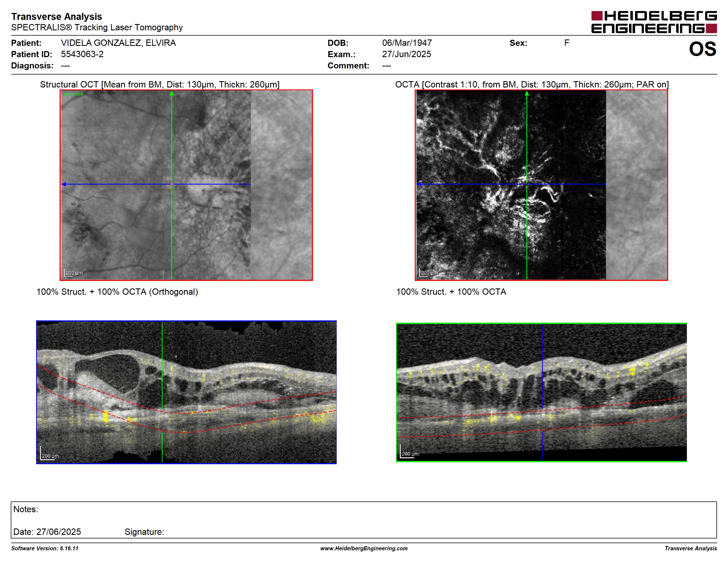The image size is (728, 563).
Task: Click the date of birth '06/Mar/1947'
Action: [407, 43]
